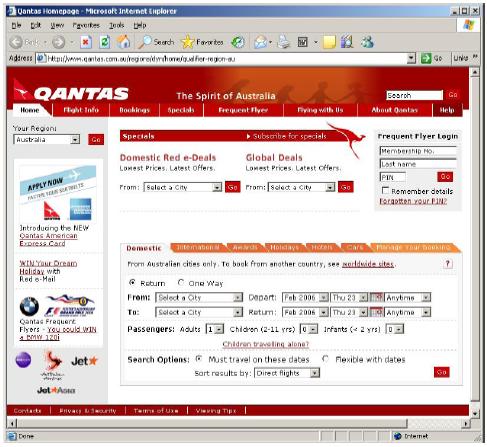
Task: Print the page via printer icon
Action: pos(284,42)
